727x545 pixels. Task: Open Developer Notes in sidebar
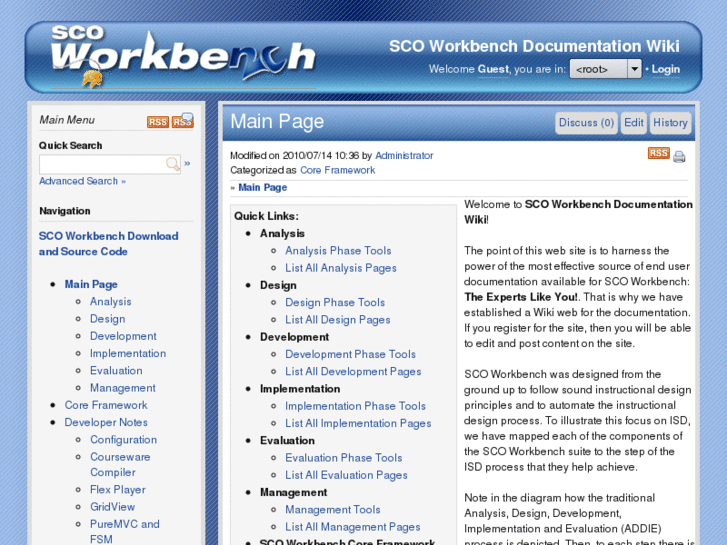(x=106, y=422)
